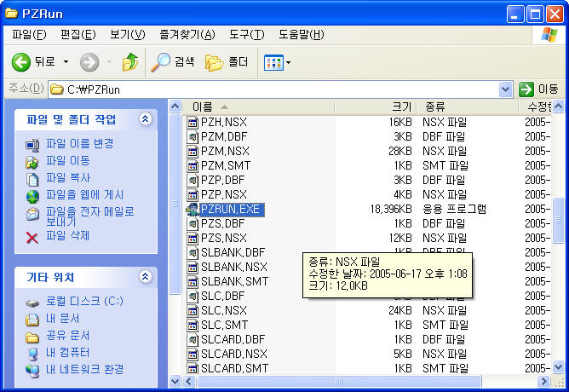This screenshot has height=392, width=569.
Task: Open 로컬 디스크 (C:) link
Action: 84,302
